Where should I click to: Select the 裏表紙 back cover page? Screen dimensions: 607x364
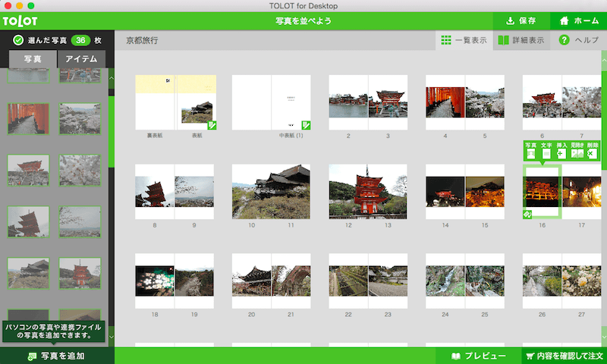tap(155, 102)
